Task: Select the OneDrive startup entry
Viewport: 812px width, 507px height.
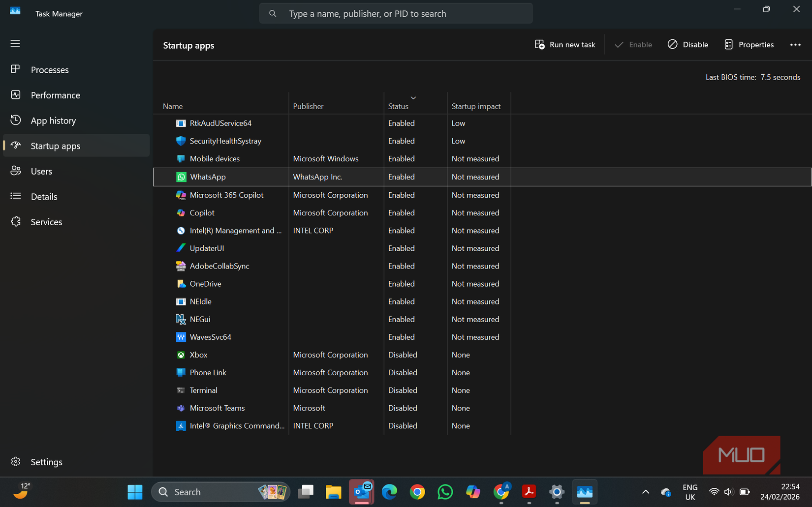Action: click(x=205, y=284)
